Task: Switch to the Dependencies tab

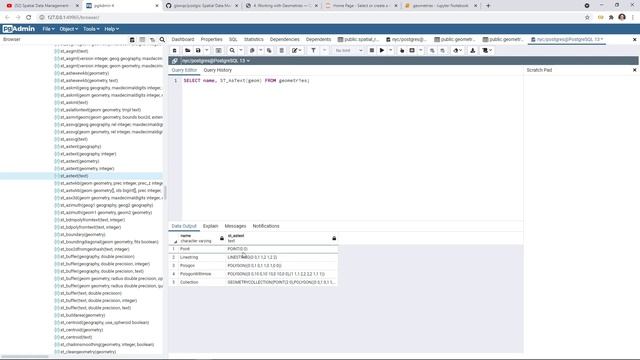Action: pos(284,40)
